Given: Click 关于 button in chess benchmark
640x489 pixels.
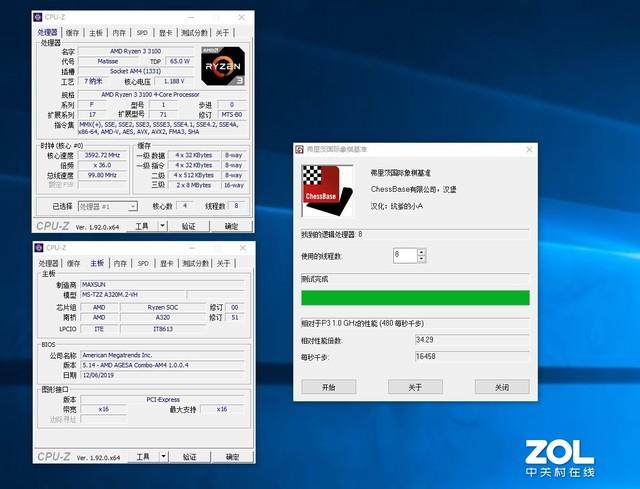Looking at the screenshot, I should (x=415, y=387).
